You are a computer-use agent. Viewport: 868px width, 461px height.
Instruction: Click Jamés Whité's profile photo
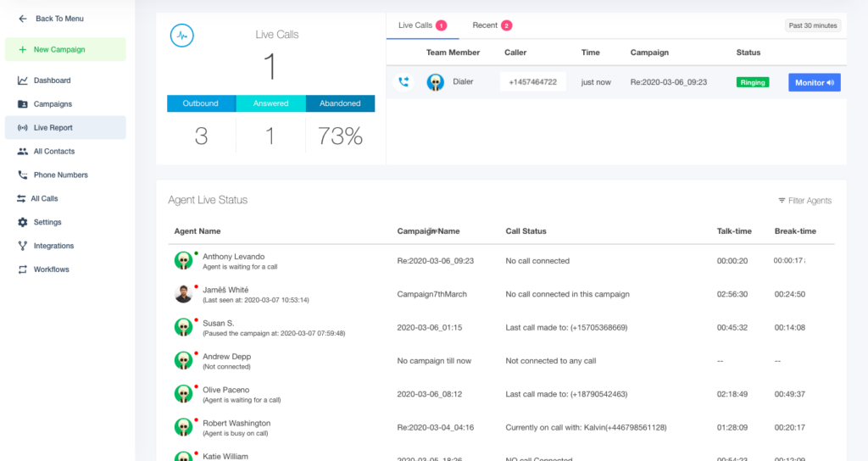tap(182, 294)
